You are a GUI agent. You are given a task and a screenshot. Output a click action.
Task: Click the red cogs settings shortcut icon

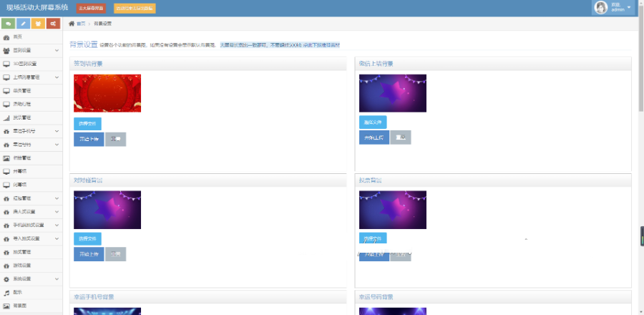tap(54, 24)
